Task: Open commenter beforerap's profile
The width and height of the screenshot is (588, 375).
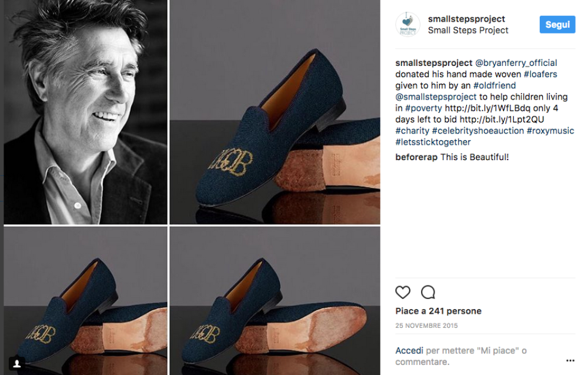Action: point(416,157)
